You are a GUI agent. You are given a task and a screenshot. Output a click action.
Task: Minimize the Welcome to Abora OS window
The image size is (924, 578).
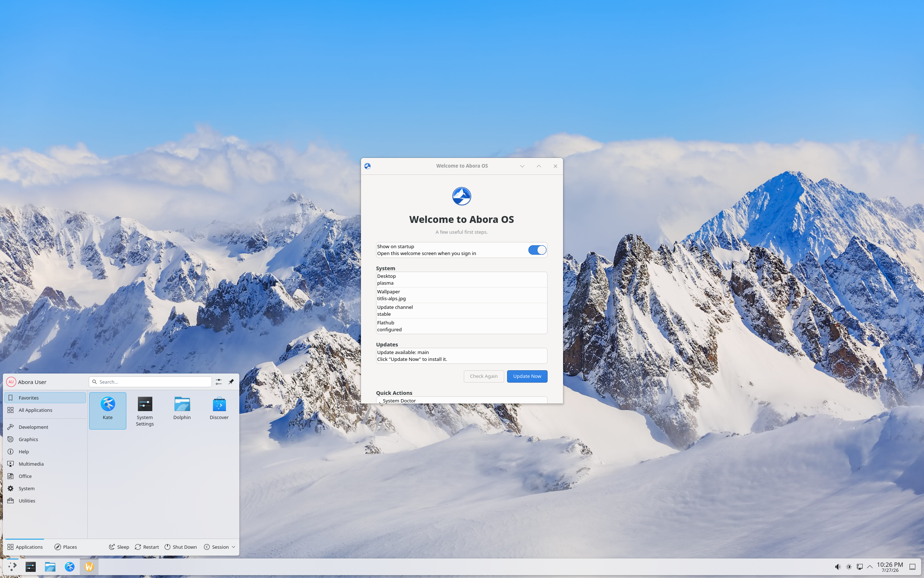522,166
